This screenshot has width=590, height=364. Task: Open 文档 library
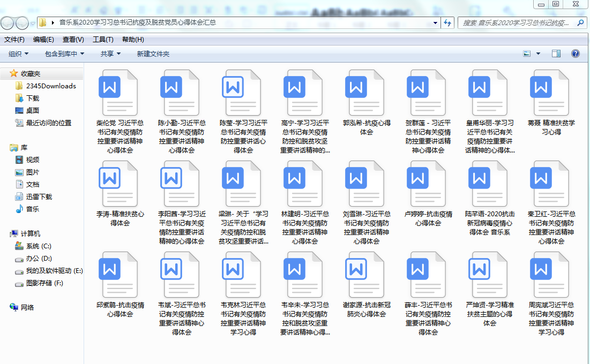32,185
